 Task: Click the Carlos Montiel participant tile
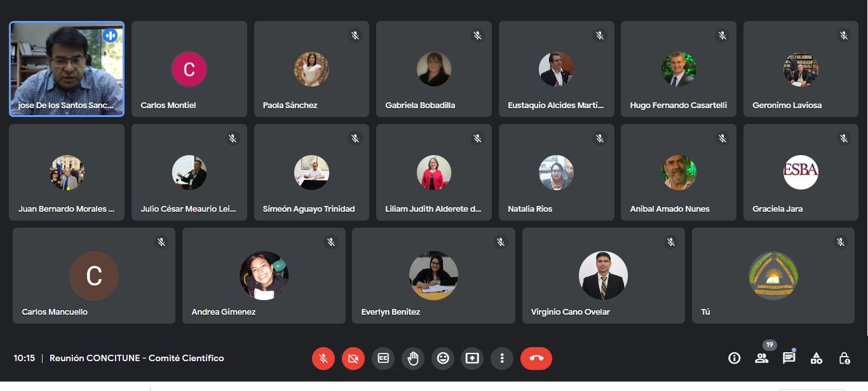[x=189, y=69]
